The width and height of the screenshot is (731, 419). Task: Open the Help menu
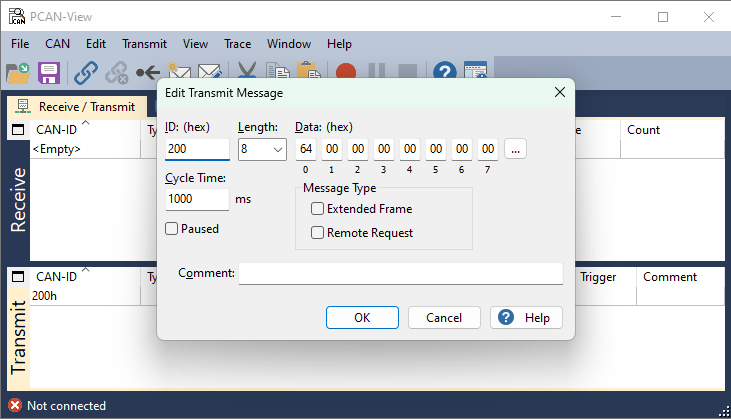coord(339,44)
